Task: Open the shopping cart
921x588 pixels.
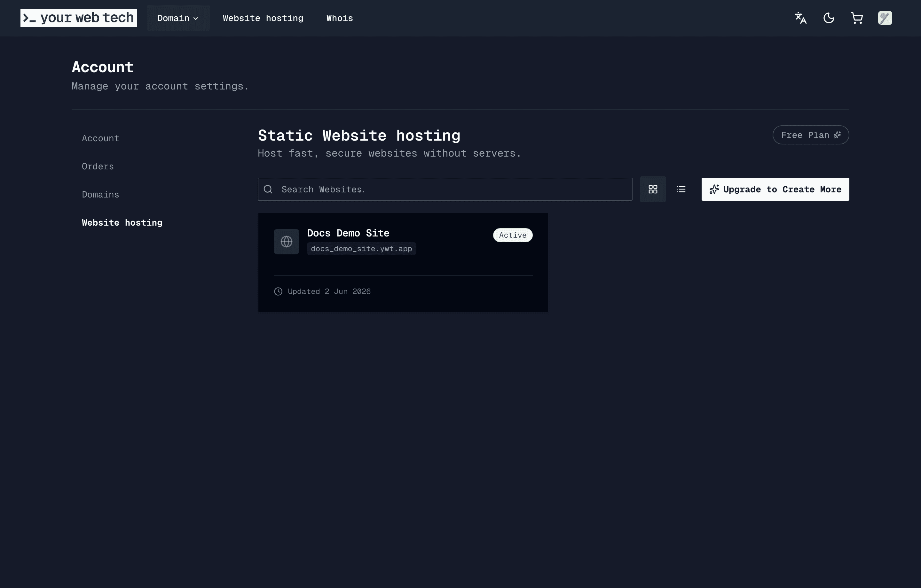Action: [857, 18]
